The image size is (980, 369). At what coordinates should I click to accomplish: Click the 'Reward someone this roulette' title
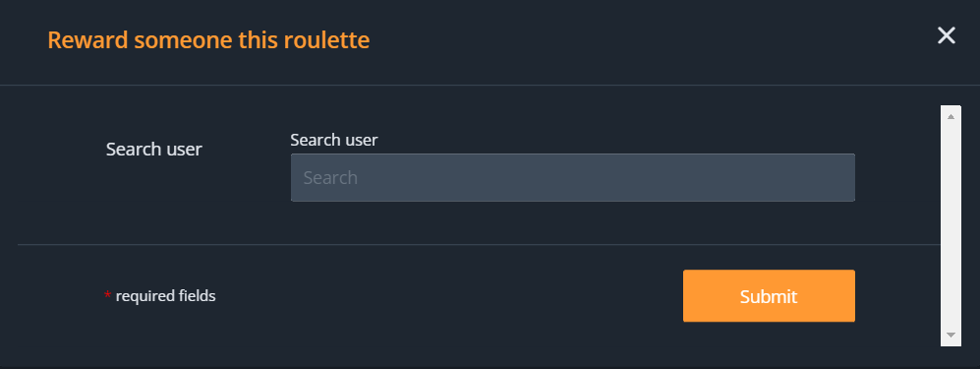pos(208,40)
